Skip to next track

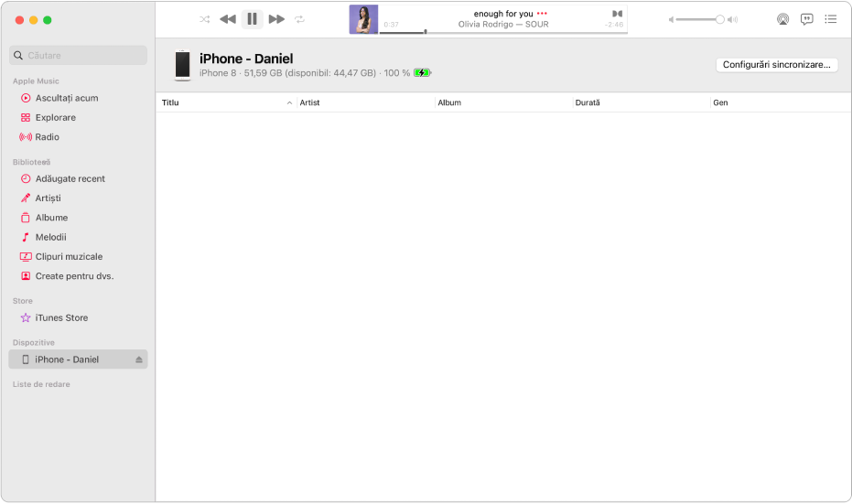[x=276, y=19]
